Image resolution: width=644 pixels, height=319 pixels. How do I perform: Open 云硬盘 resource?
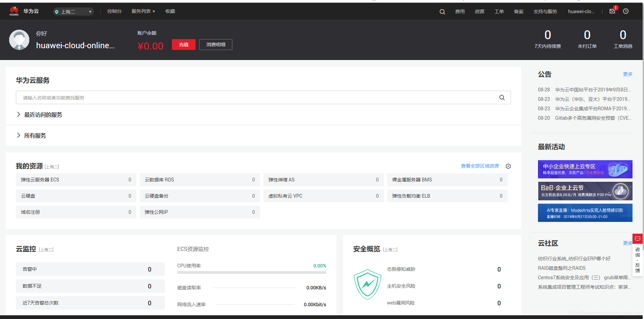pos(76,196)
